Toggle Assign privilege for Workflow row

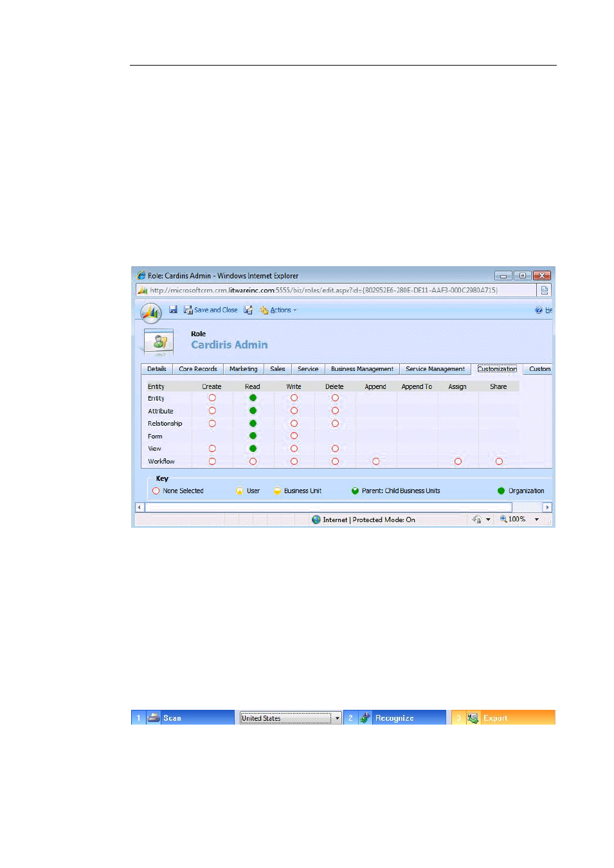point(458,462)
